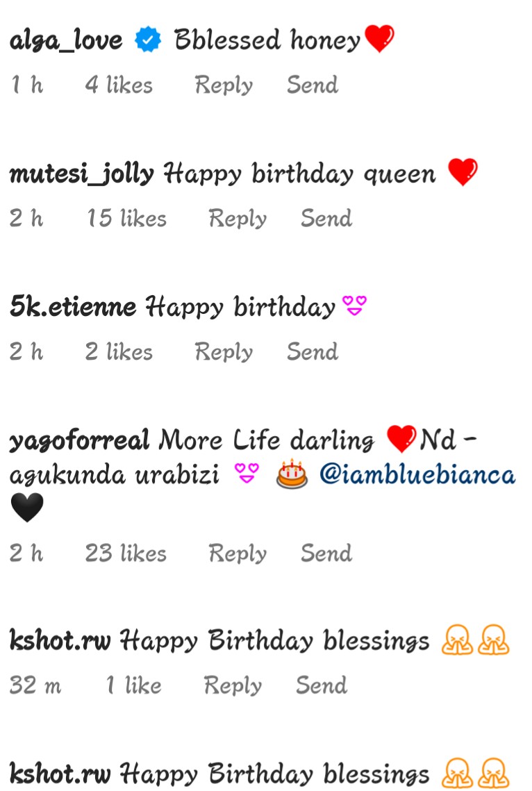
Task: Reply to yagoforreal's More Life comment
Action: (238, 553)
